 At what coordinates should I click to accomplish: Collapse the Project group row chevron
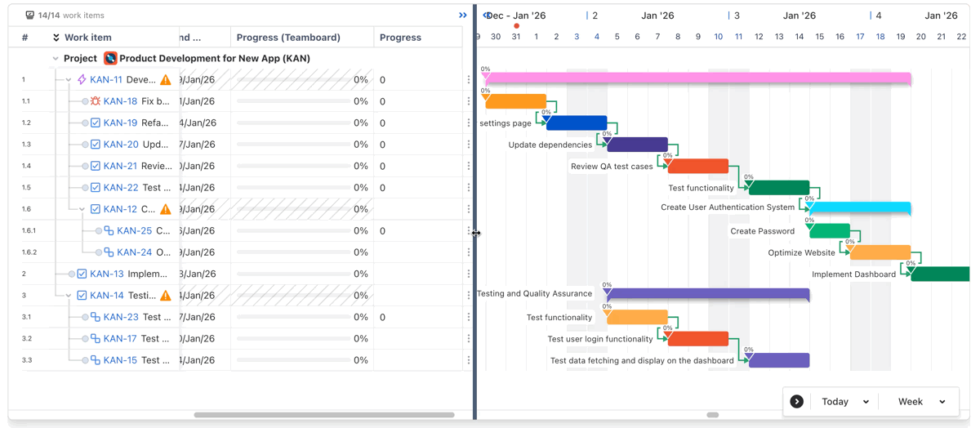[x=56, y=59]
